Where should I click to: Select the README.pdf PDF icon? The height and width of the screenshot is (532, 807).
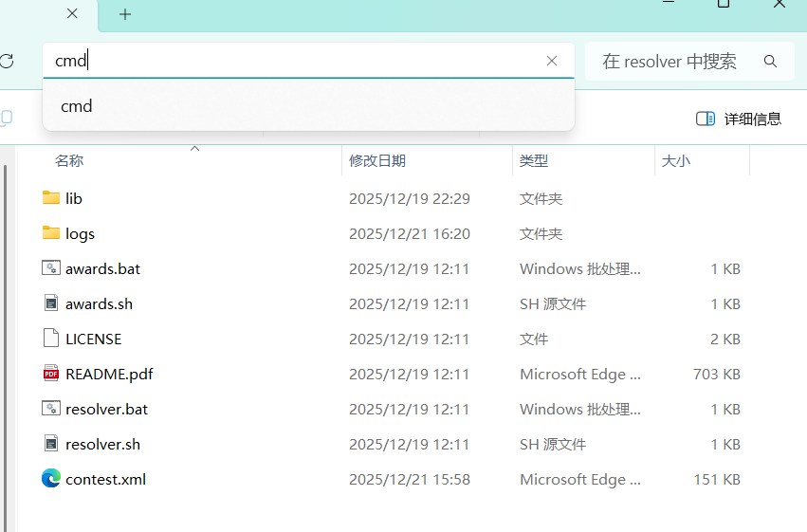[51, 374]
